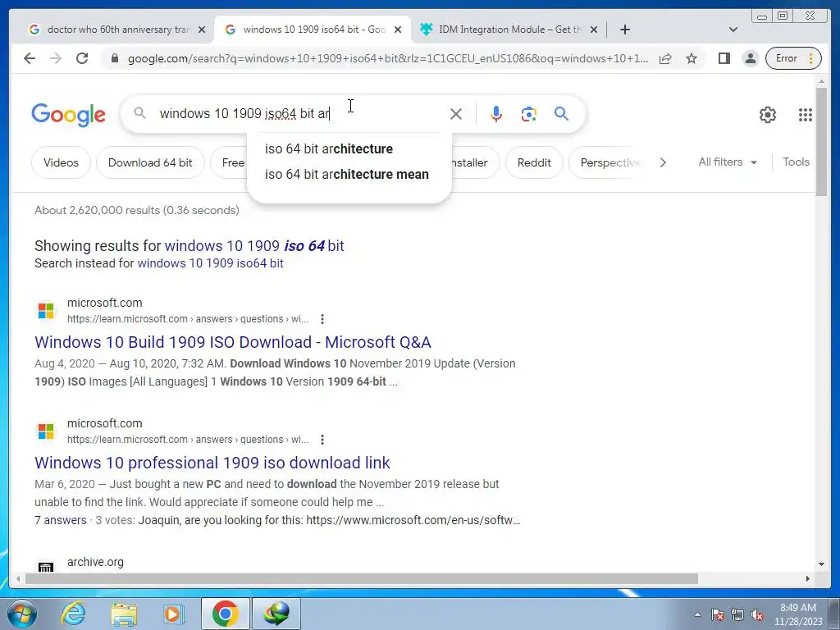This screenshot has width=840, height=630.
Task: Click Chrome icon in taskbar
Action: coord(225,614)
